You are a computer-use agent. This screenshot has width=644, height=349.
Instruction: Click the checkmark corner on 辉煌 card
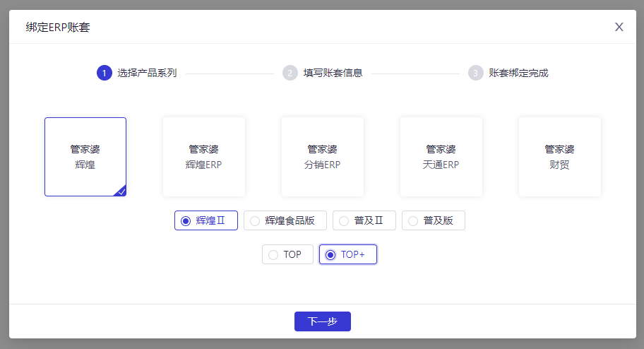121,191
